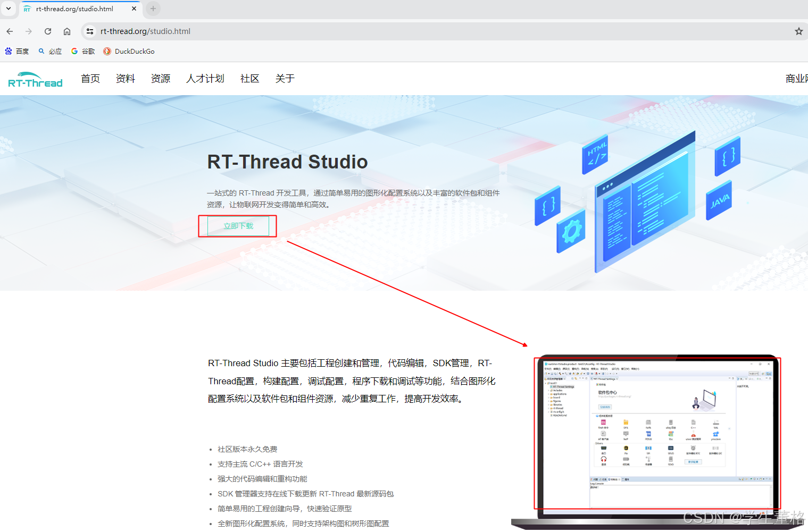Click the RT-Thread logo
808x532 pixels.
pos(35,79)
